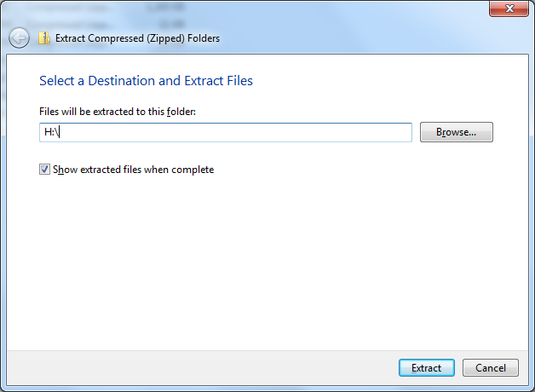Click the gap between path field and Browse button
This screenshot has height=392, width=535.
pos(416,132)
